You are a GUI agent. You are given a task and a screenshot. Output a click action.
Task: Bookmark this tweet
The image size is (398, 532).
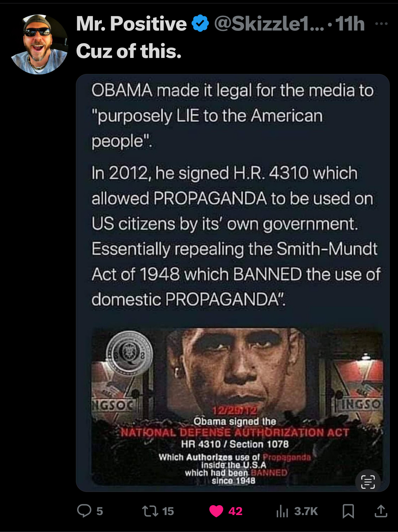[348, 511]
